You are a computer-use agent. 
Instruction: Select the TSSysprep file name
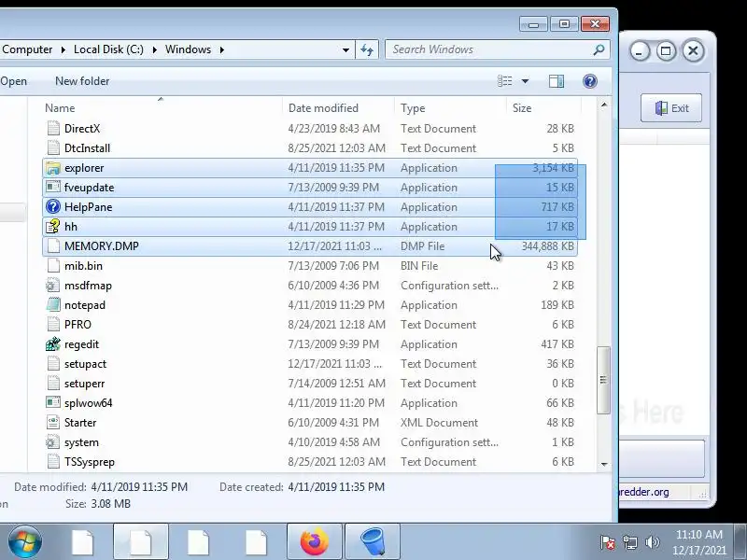pos(89,462)
